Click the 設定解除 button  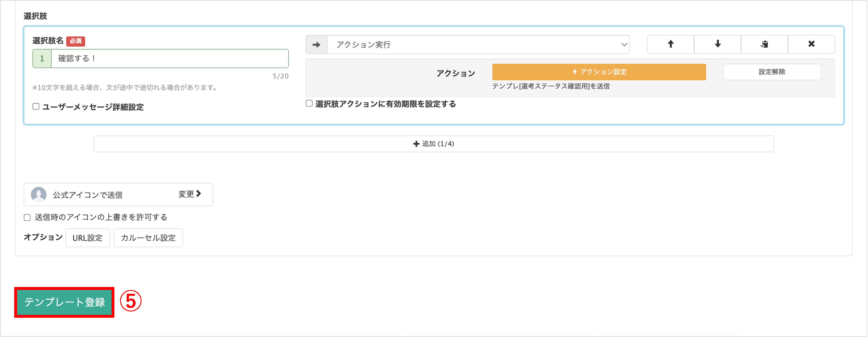(x=772, y=72)
